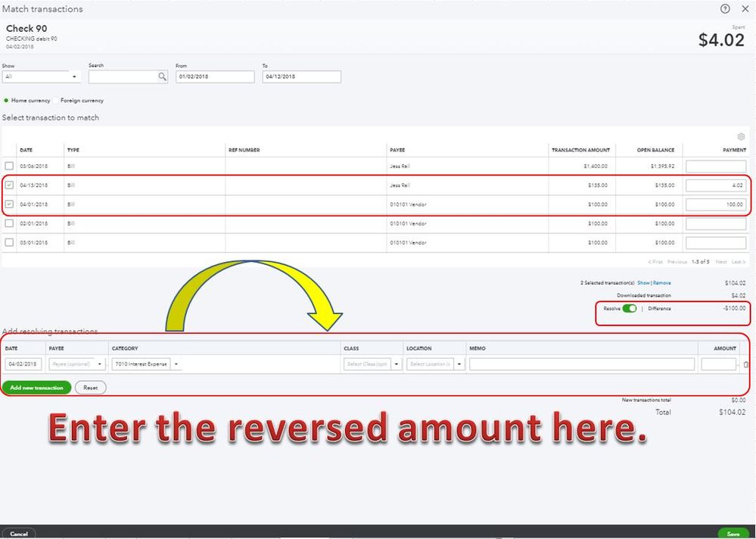The height and width of the screenshot is (539, 756).
Task: Check the 03/06/2018 Jess Rail bill
Action: [x=9, y=166]
